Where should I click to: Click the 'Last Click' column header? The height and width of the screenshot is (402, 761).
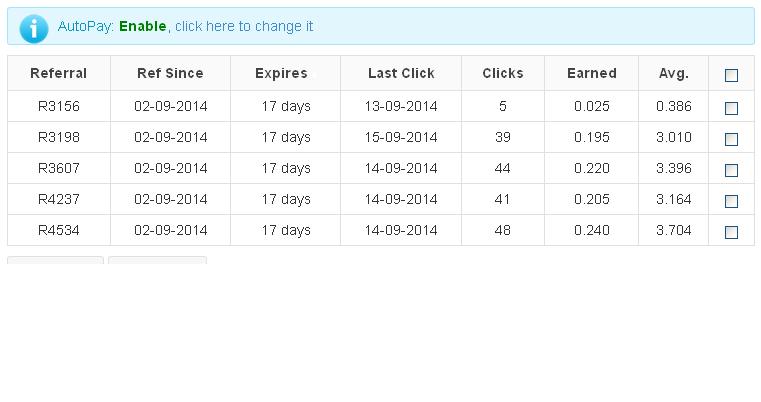tap(401, 73)
